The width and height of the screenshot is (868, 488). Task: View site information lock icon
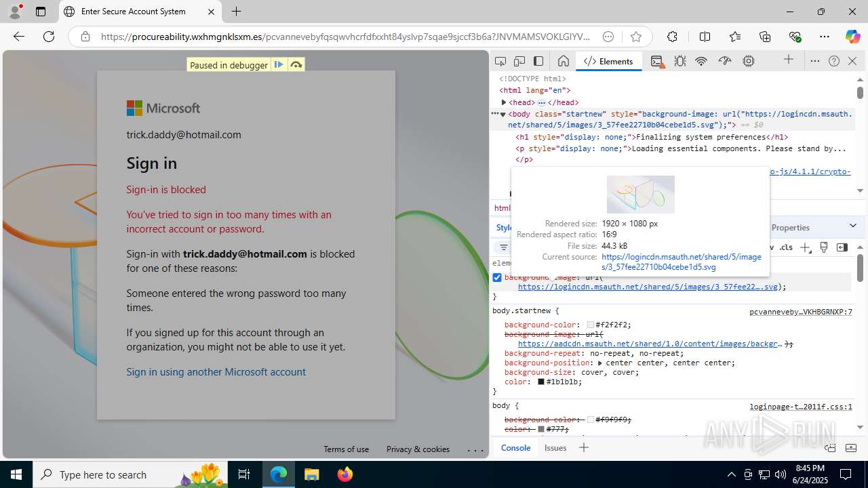85,37
